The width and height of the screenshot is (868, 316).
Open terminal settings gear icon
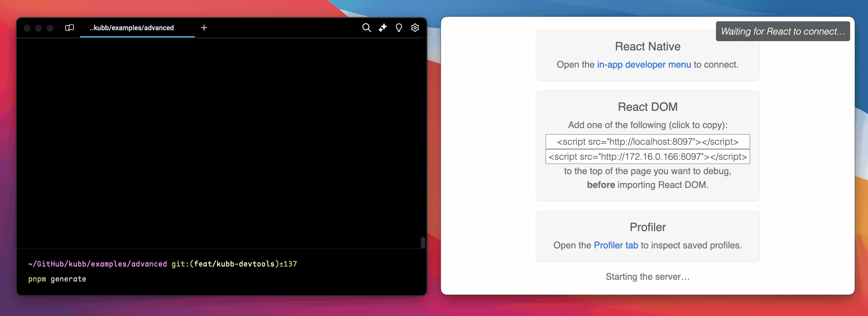415,28
